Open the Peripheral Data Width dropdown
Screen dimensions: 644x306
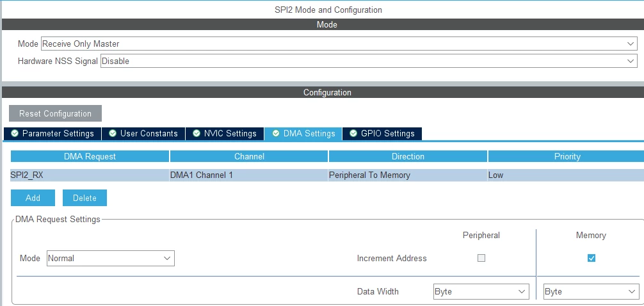point(481,292)
